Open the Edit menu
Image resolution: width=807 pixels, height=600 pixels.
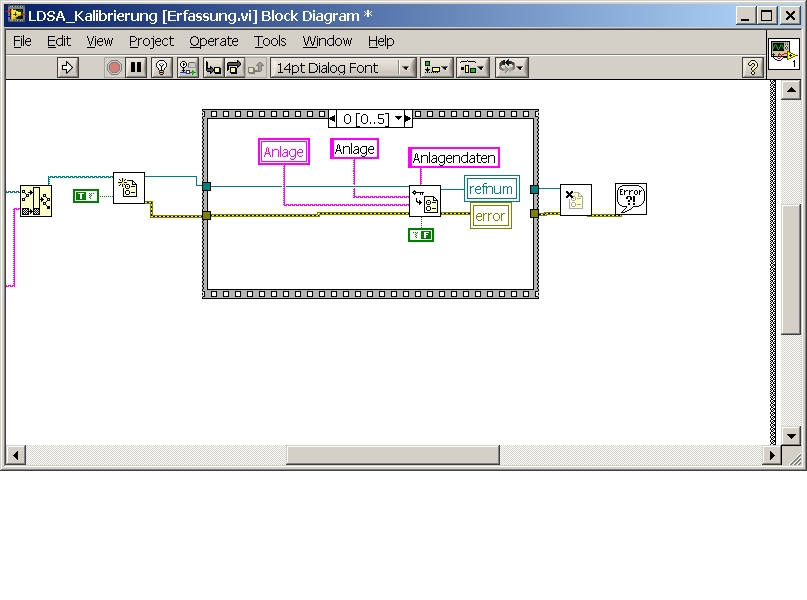pyautogui.click(x=59, y=41)
